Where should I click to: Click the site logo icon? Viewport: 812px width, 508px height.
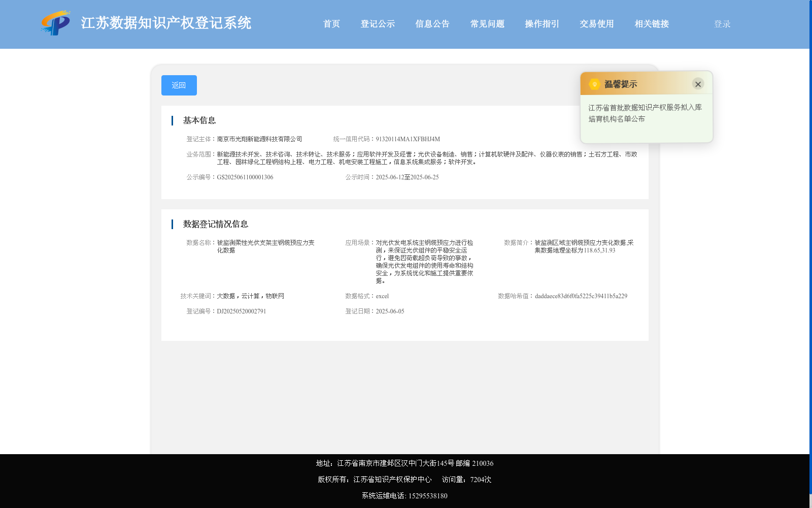(56, 23)
